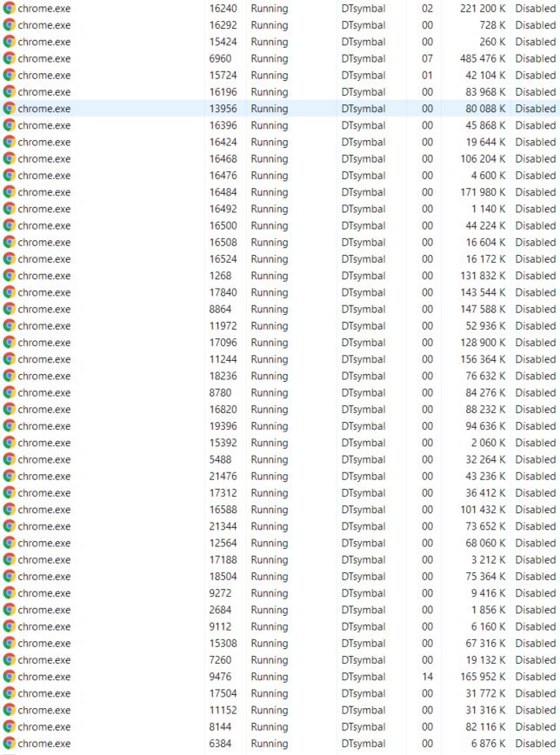
Task: Click Chrome icon of process PID 16240
Action: (10, 8)
